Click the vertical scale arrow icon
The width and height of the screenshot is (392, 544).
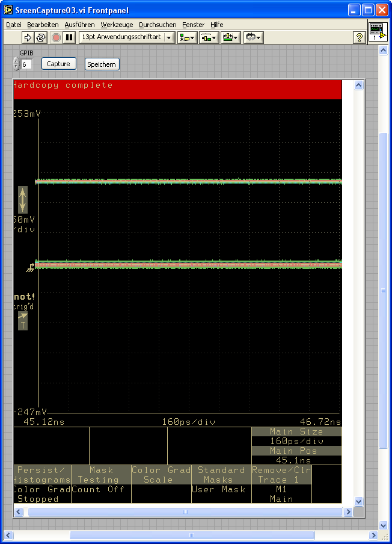(22, 200)
